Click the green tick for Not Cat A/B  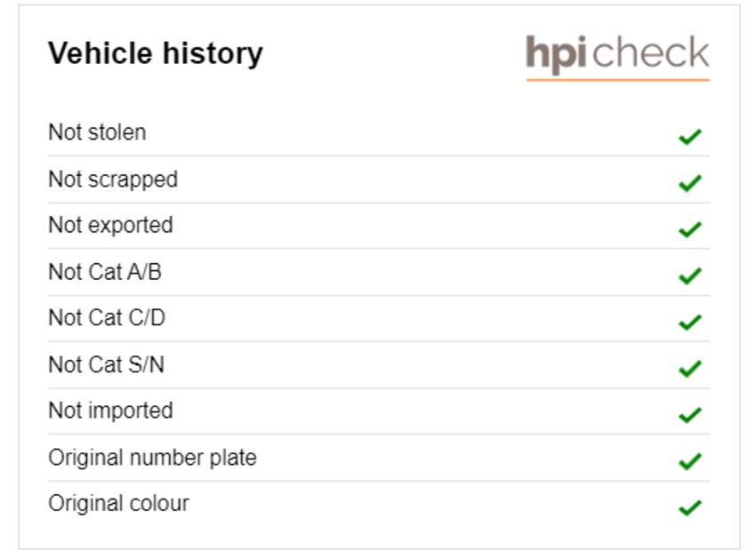[690, 276]
